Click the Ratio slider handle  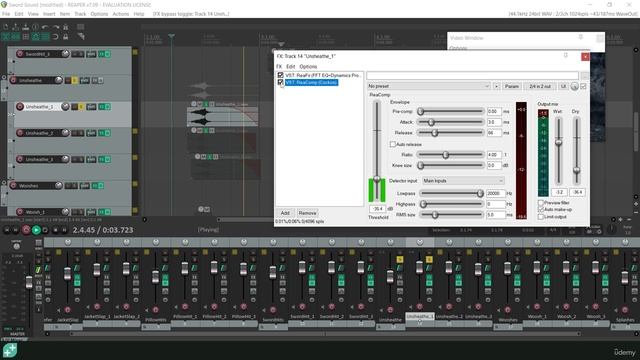446,155
